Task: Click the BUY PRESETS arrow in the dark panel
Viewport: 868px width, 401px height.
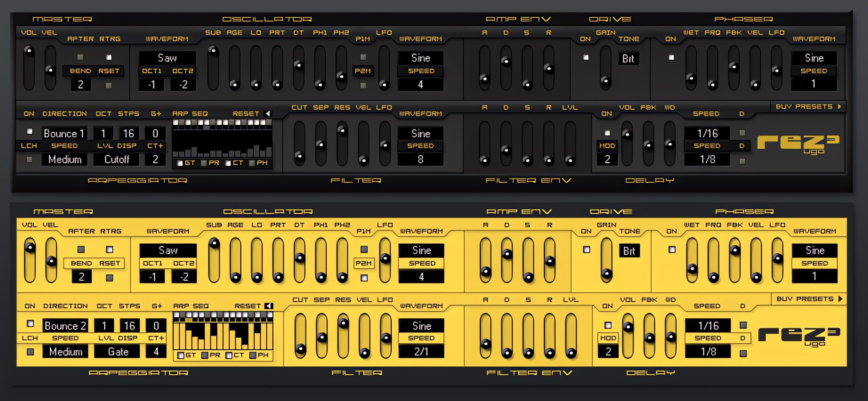Action: (839, 106)
